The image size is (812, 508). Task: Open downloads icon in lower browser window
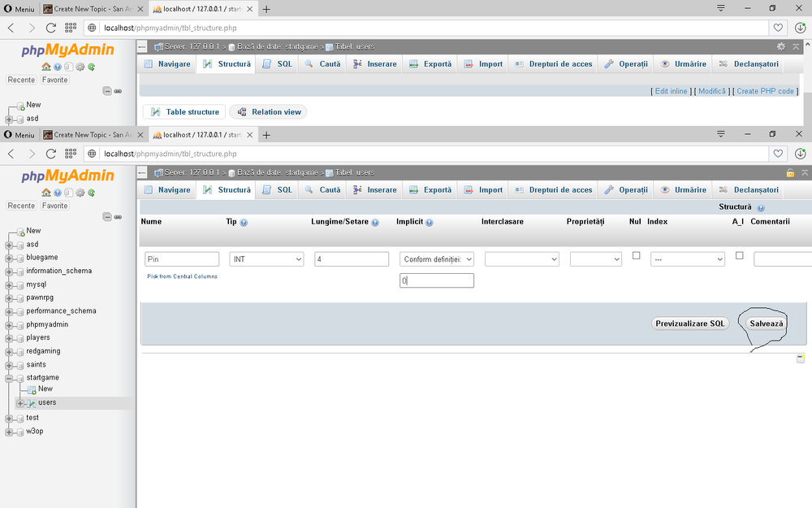click(x=800, y=154)
